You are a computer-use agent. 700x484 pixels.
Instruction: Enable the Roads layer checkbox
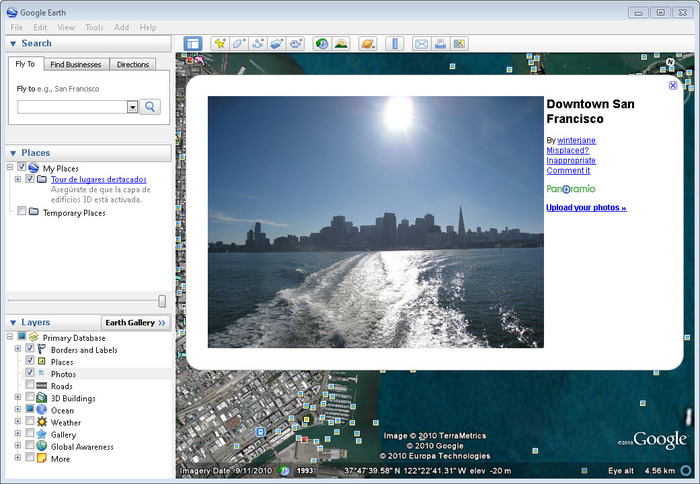click(x=29, y=384)
